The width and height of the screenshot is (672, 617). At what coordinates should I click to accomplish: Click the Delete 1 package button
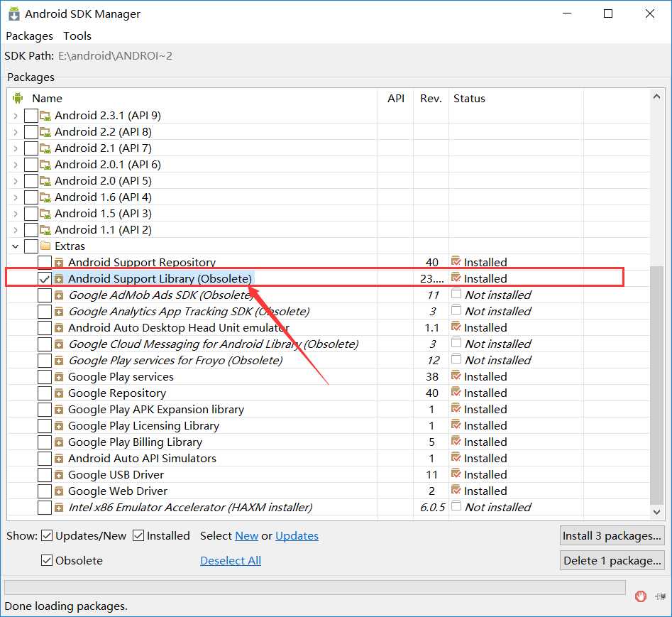coord(612,560)
